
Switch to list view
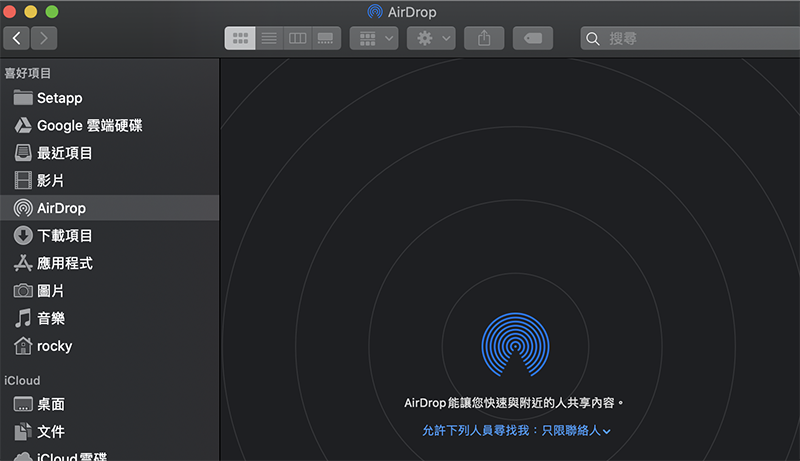click(269, 38)
